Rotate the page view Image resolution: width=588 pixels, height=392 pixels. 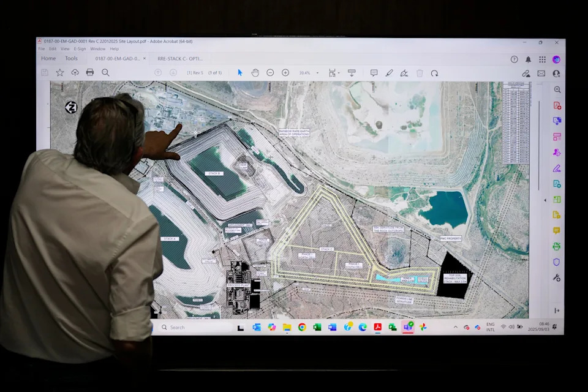pos(434,73)
